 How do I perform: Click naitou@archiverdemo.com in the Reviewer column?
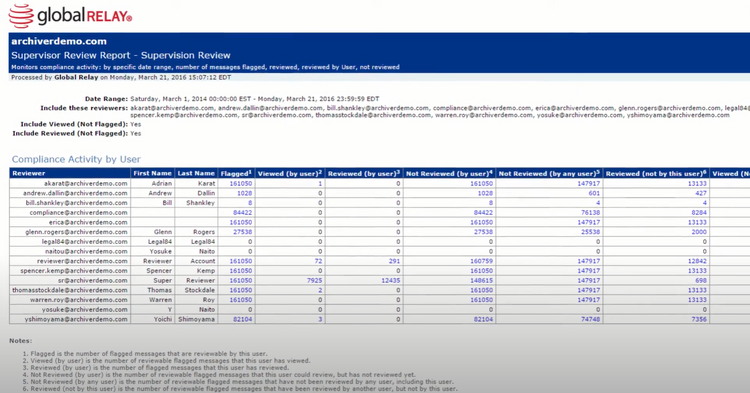pyautogui.click(x=86, y=251)
